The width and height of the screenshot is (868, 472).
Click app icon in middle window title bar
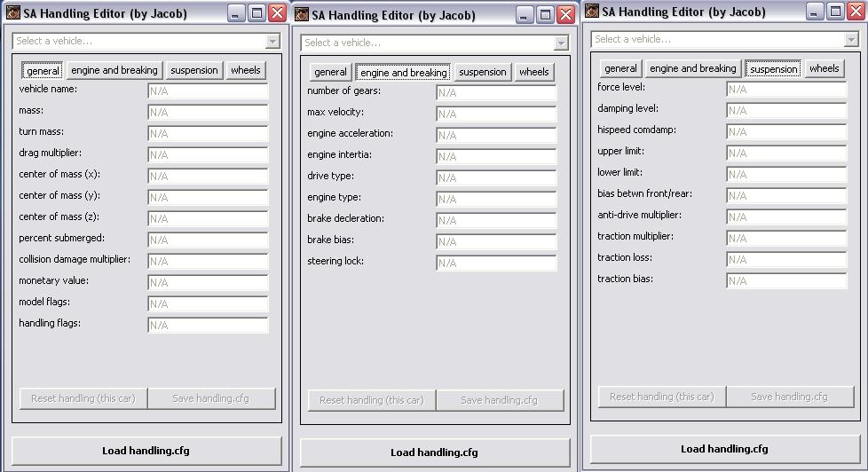tap(302, 14)
